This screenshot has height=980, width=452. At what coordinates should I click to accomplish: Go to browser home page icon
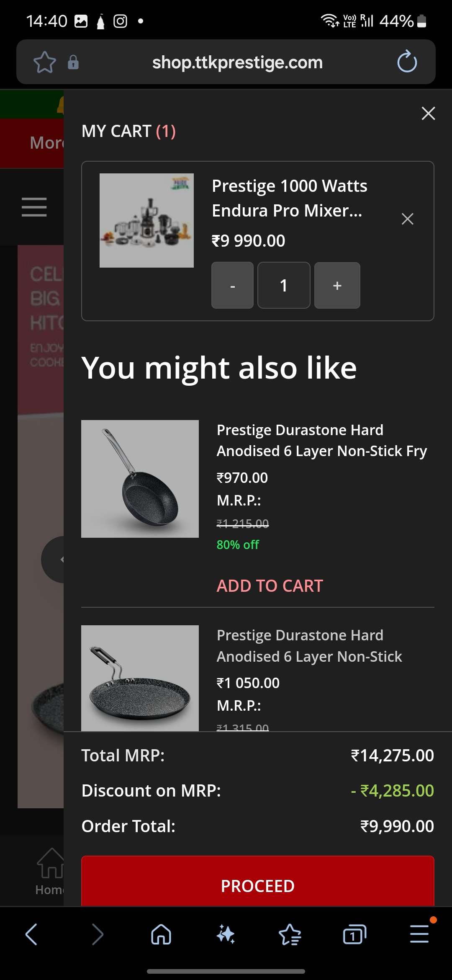pyautogui.click(x=161, y=934)
